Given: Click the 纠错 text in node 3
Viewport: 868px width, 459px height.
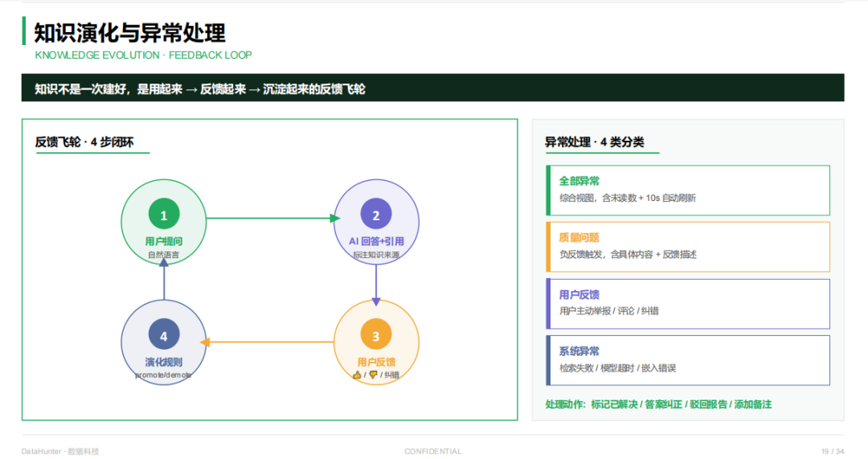Looking at the screenshot, I should pos(392,375).
